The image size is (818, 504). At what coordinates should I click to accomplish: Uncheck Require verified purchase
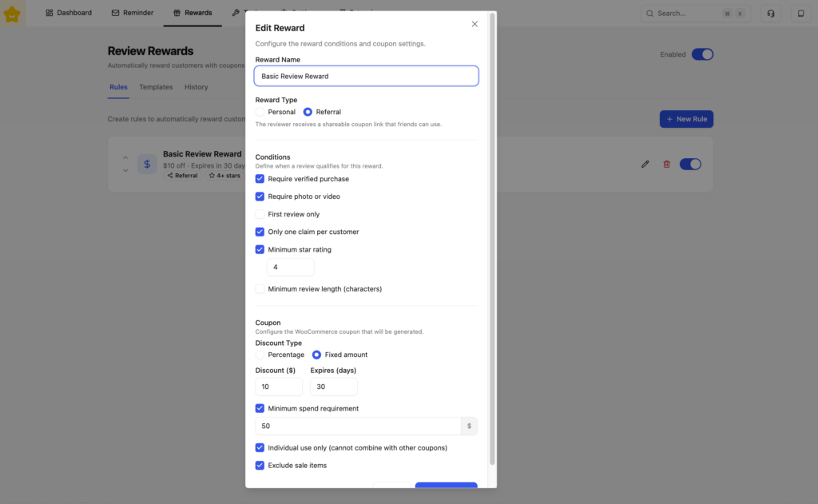click(260, 179)
